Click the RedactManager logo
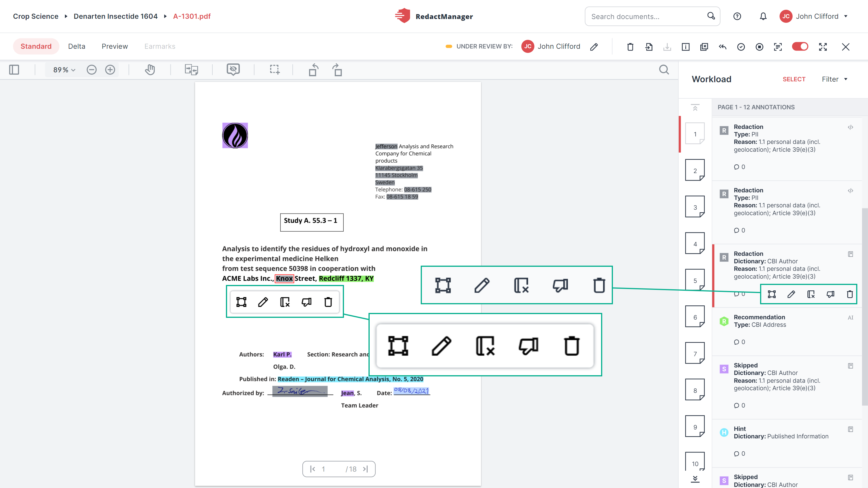The width and height of the screenshot is (868, 488). click(434, 16)
